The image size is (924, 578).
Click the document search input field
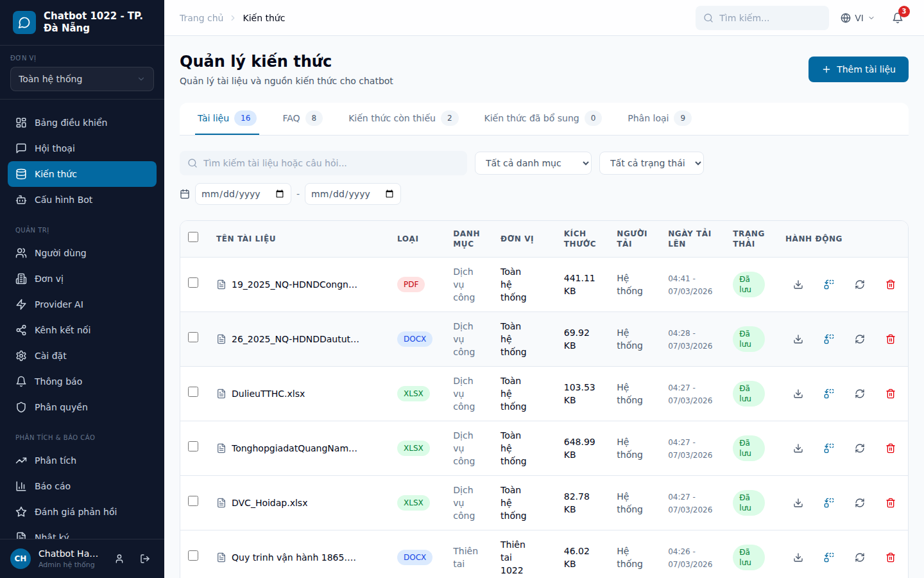point(323,163)
